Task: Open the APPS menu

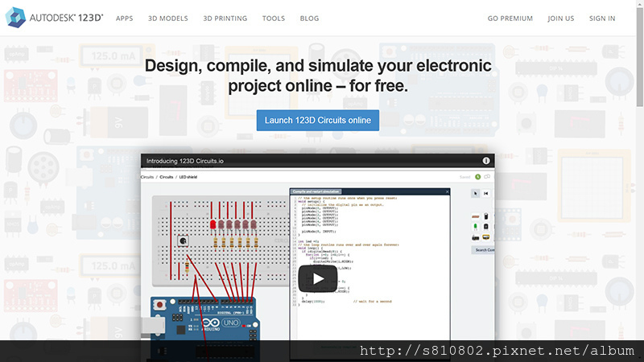Action: point(125,19)
